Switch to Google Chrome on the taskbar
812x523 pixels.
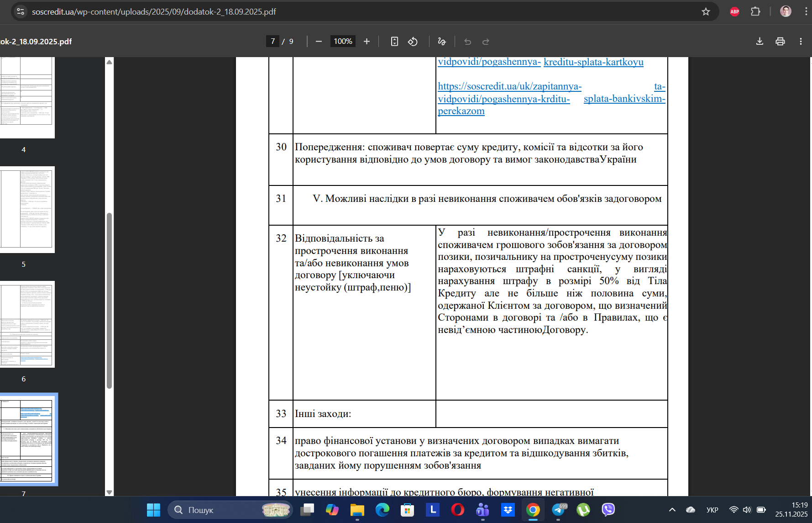point(533,510)
